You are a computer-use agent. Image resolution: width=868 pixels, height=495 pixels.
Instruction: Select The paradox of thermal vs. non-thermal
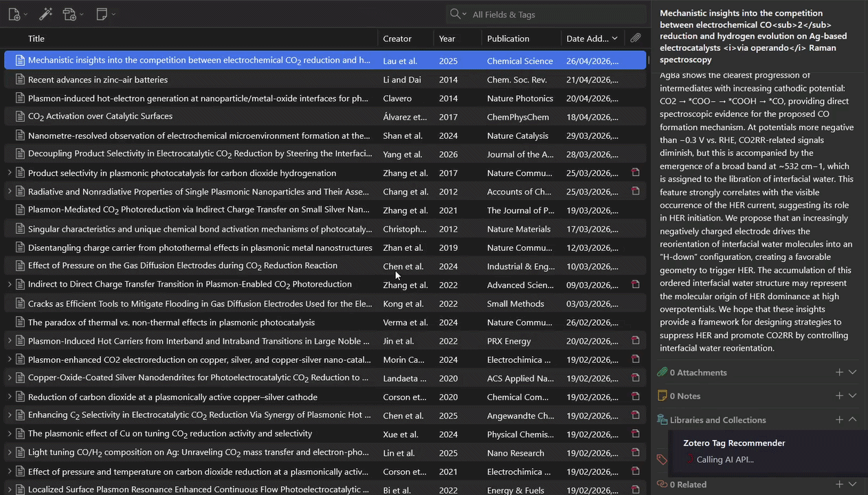[325, 322]
